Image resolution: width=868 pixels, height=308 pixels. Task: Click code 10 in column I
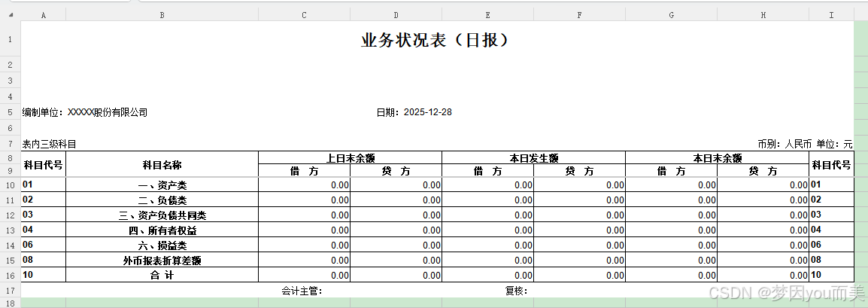tap(831, 275)
